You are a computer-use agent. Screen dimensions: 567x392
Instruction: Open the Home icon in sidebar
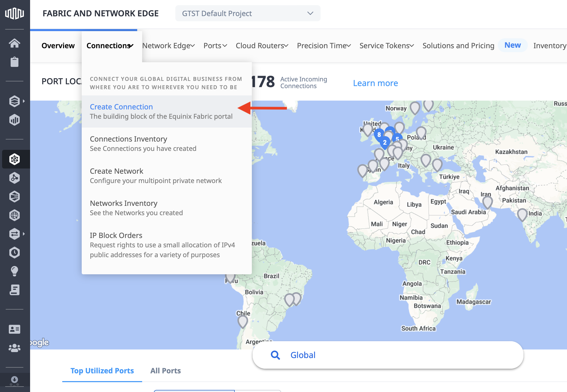(15, 43)
